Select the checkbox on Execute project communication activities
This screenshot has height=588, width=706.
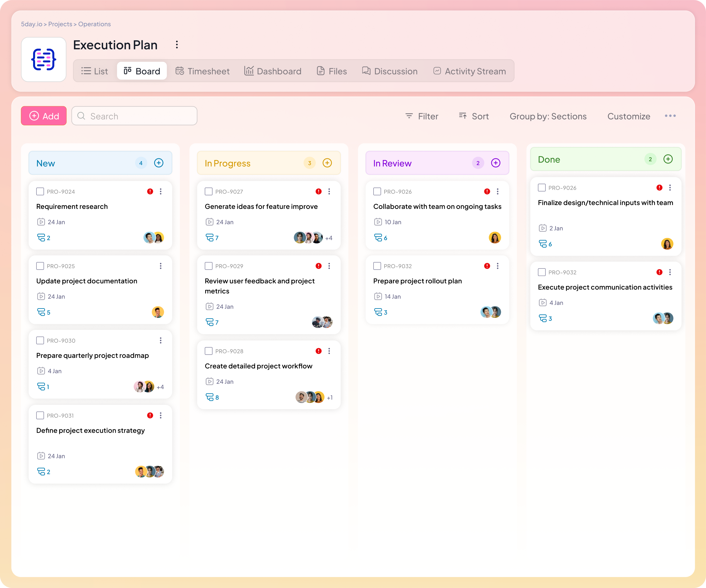pos(541,272)
